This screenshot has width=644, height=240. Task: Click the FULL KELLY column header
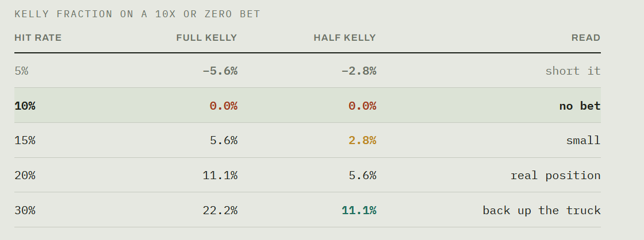(206, 38)
